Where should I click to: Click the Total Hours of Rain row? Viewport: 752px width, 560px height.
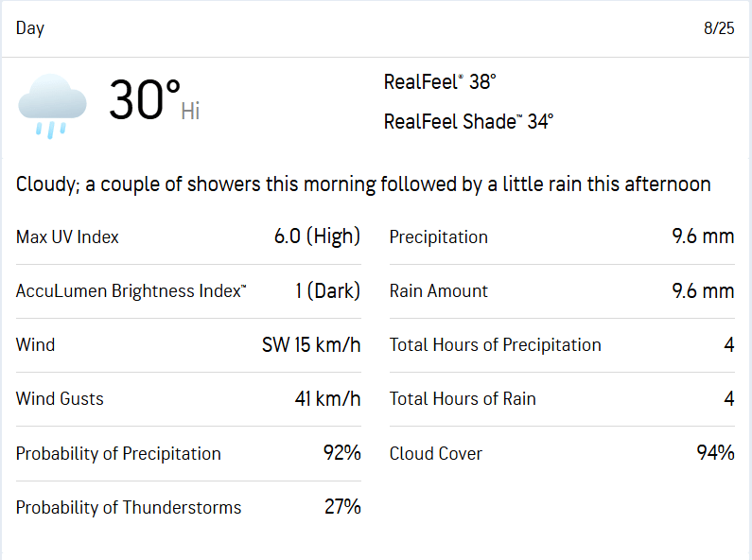point(562,399)
